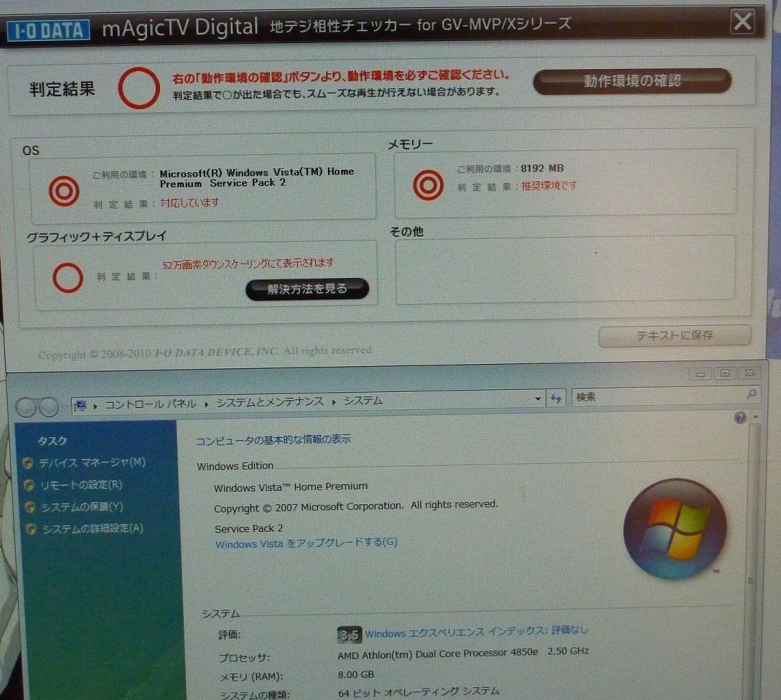Screen dimensions: 781x700
Task: Close the System control panel window
Action: (x=749, y=372)
